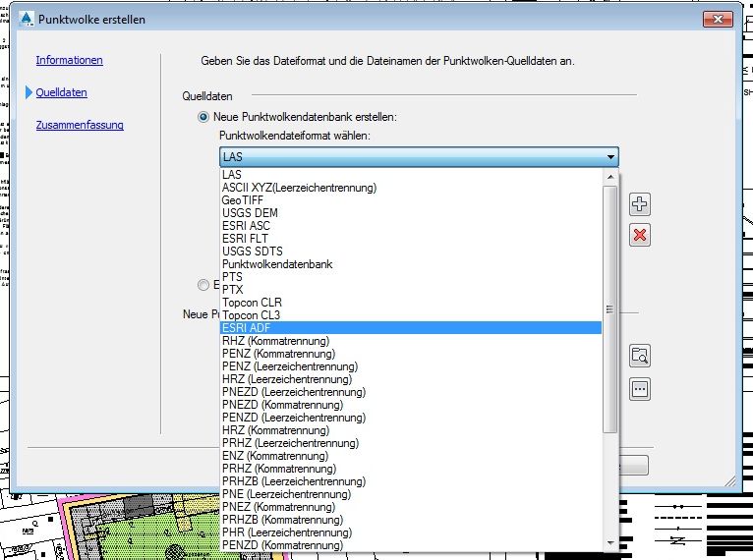Choose PTS format
753x560 pixels.
[411, 277]
